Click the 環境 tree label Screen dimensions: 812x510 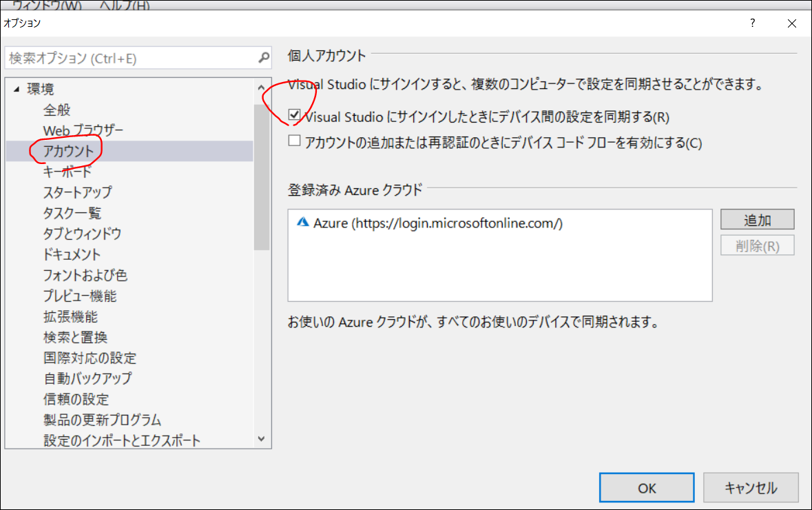(x=41, y=89)
